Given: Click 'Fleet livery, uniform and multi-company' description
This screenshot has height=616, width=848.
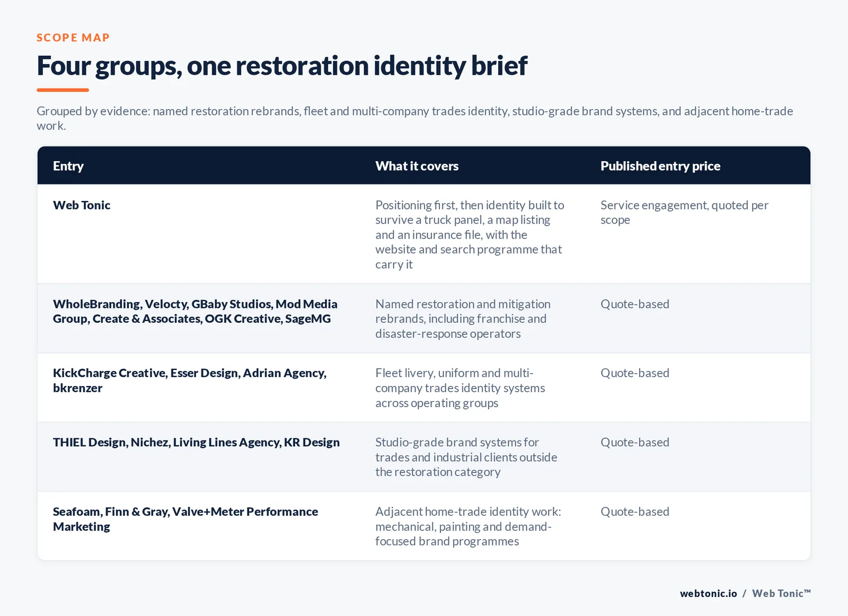Looking at the screenshot, I should (x=460, y=388).
